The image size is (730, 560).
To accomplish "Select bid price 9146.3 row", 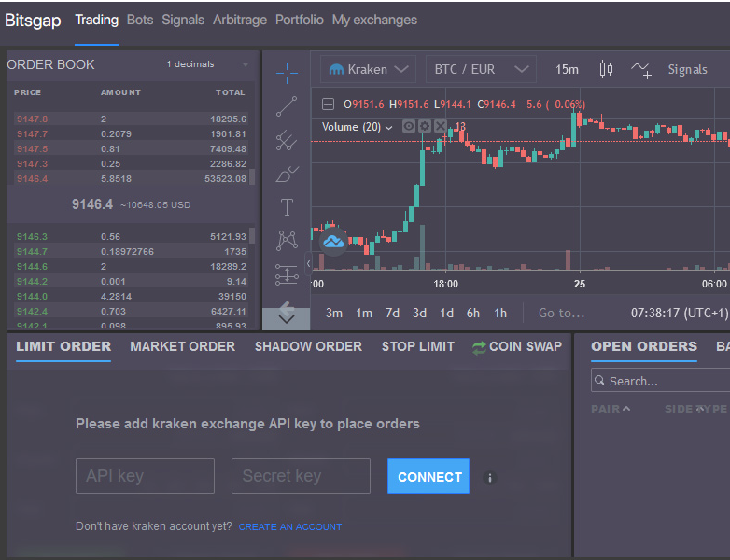I will coord(132,236).
